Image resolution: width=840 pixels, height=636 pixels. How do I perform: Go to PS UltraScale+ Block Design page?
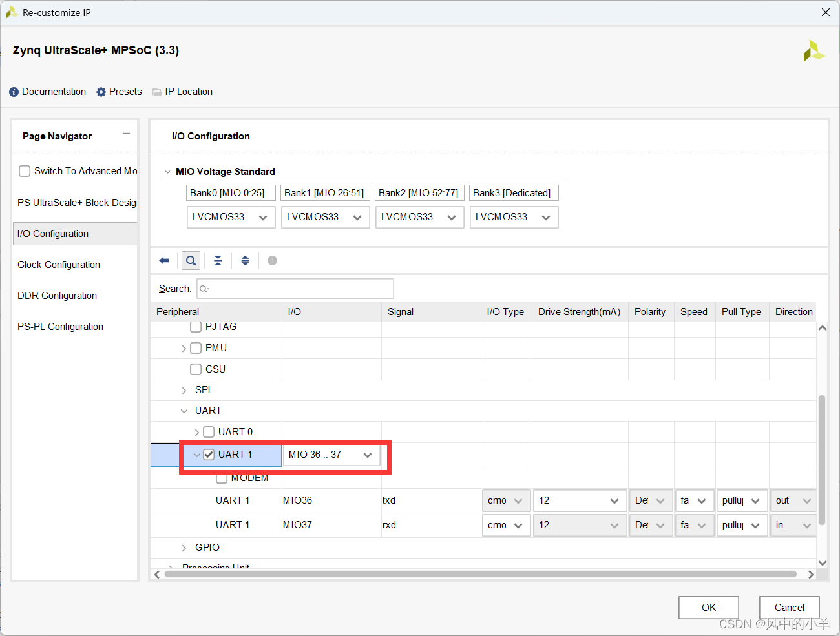[77, 203]
